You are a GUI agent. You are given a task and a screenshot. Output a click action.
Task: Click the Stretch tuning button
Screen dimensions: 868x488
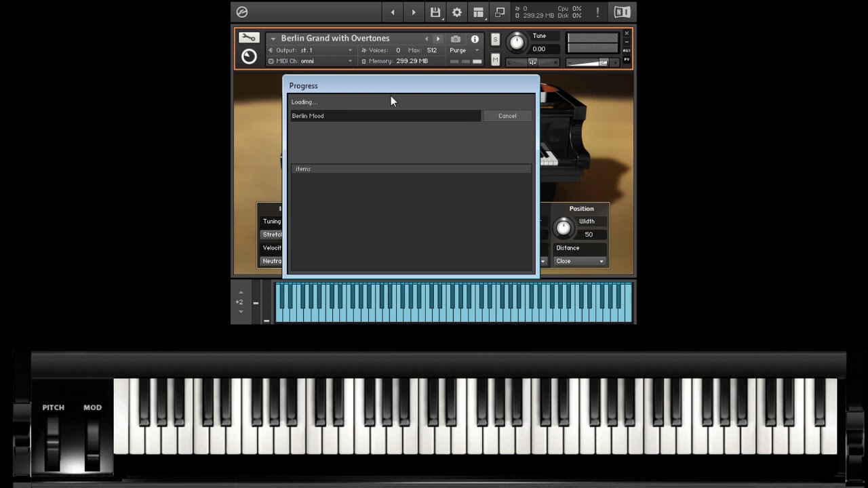(x=272, y=235)
